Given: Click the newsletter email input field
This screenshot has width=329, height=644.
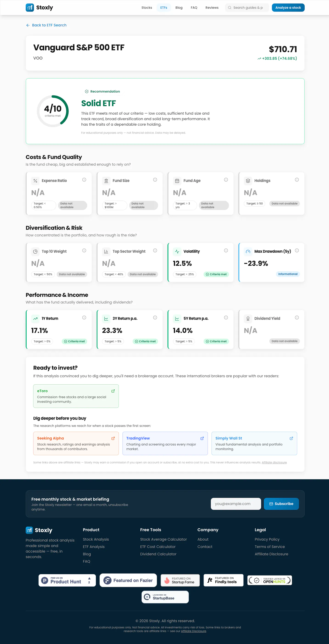Looking at the screenshot, I should (236, 504).
